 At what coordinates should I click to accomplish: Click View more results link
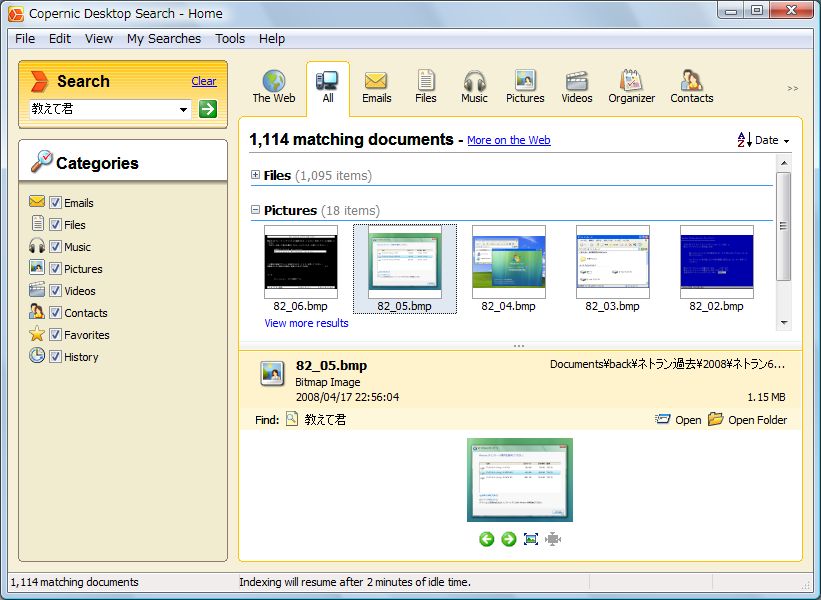click(306, 323)
